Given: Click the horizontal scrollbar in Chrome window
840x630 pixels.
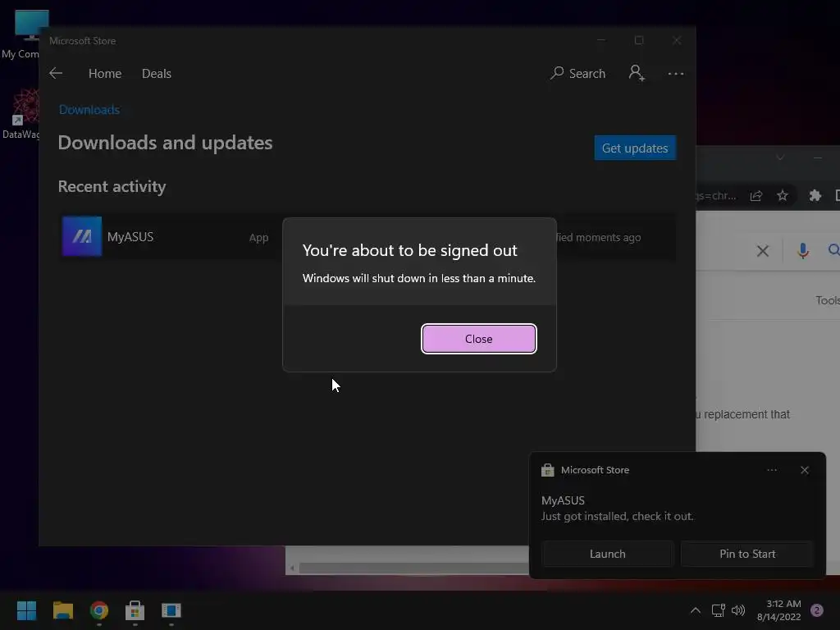Looking at the screenshot, I should click(413, 568).
